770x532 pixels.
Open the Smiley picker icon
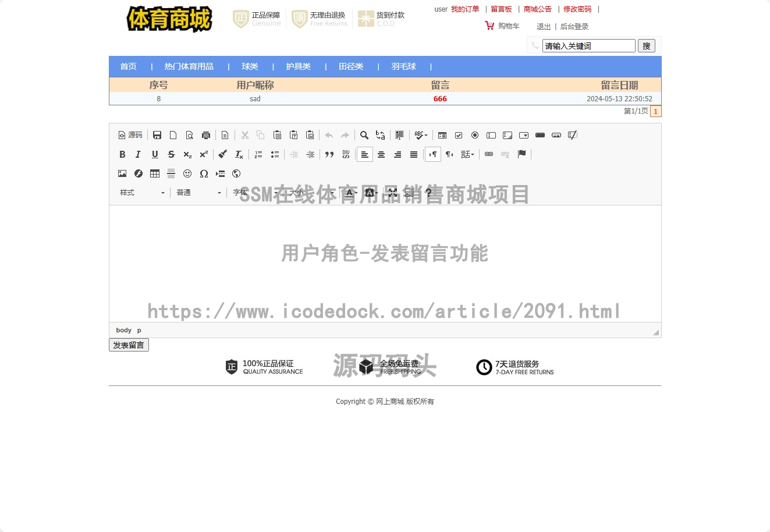187,173
